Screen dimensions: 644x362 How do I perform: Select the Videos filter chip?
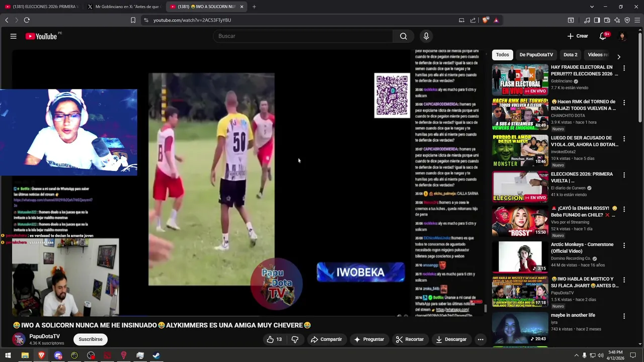point(598,55)
